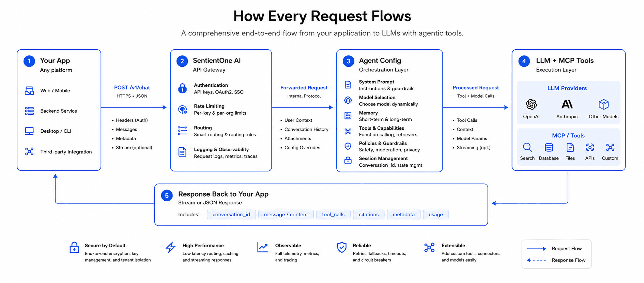This screenshot has height=283, width=644.
Task: Click the Reliable shield checkmark icon
Action: [342, 247]
